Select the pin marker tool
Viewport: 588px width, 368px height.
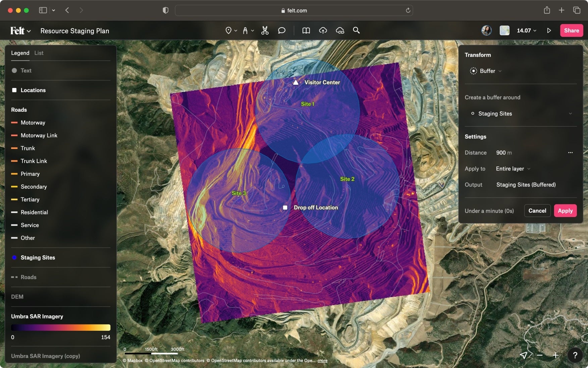click(228, 31)
